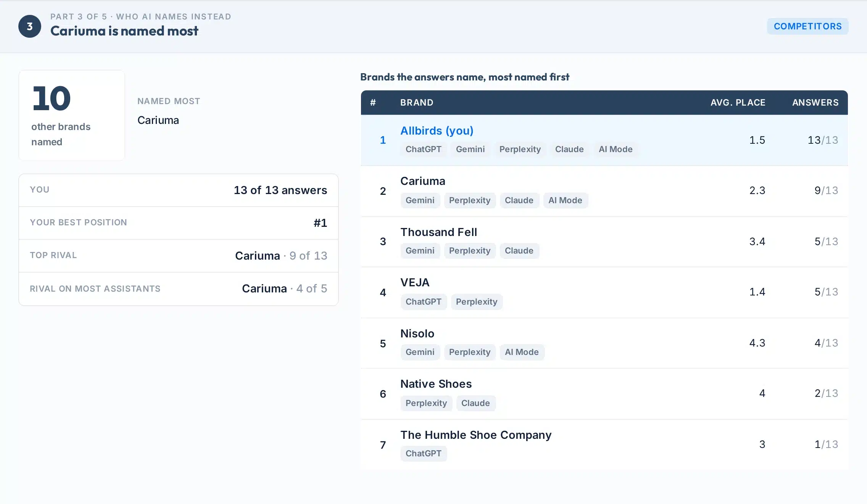Select ChatGPT tag under Humble Shoe Company
The height and width of the screenshot is (504, 867).
[423, 454]
